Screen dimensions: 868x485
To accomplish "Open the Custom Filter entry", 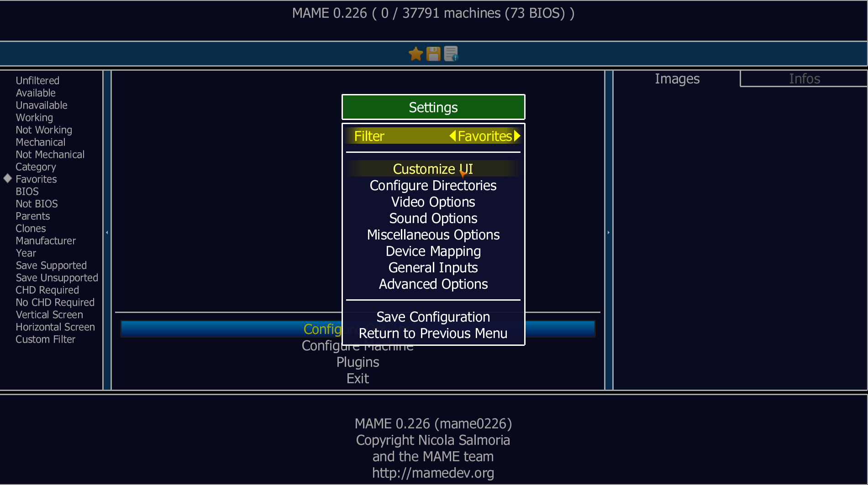I will tap(46, 339).
